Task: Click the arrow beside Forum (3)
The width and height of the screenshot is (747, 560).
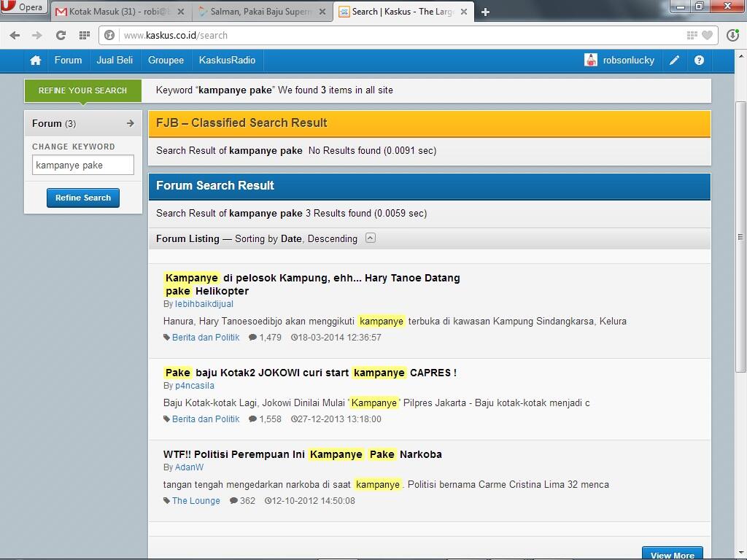Action: pyautogui.click(x=131, y=123)
